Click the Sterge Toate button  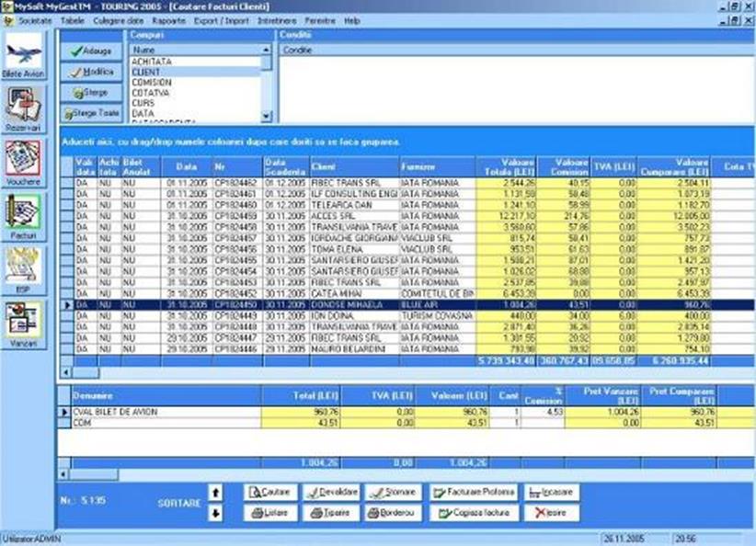pos(91,113)
